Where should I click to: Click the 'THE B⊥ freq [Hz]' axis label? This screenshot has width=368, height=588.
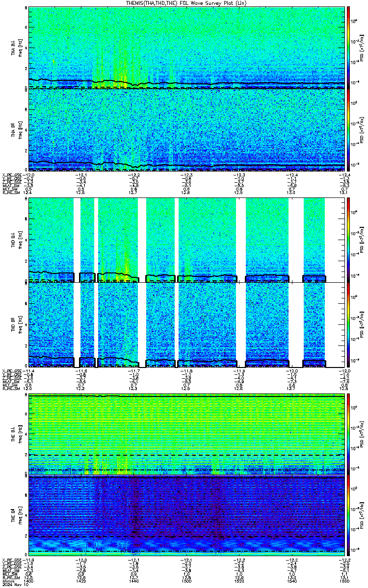(x=17, y=434)
